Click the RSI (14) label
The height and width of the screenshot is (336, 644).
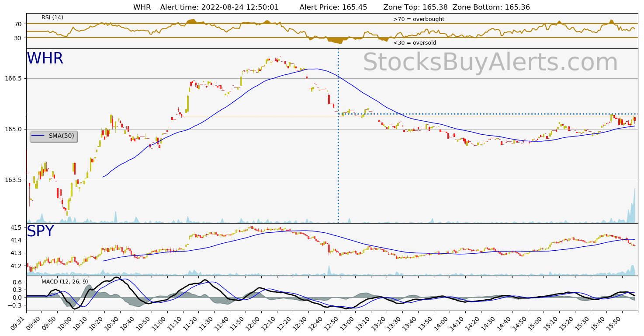coord(52,17)
